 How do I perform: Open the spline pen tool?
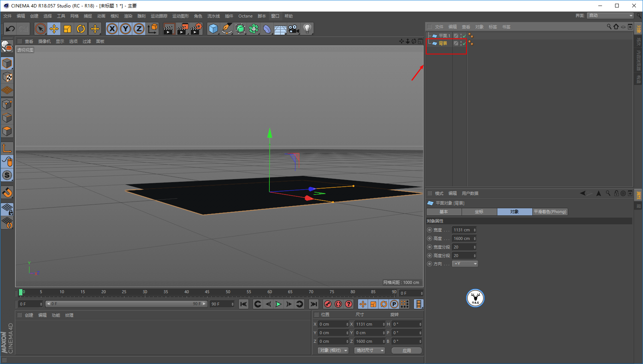pyautogui.click(x=227, y=29)
